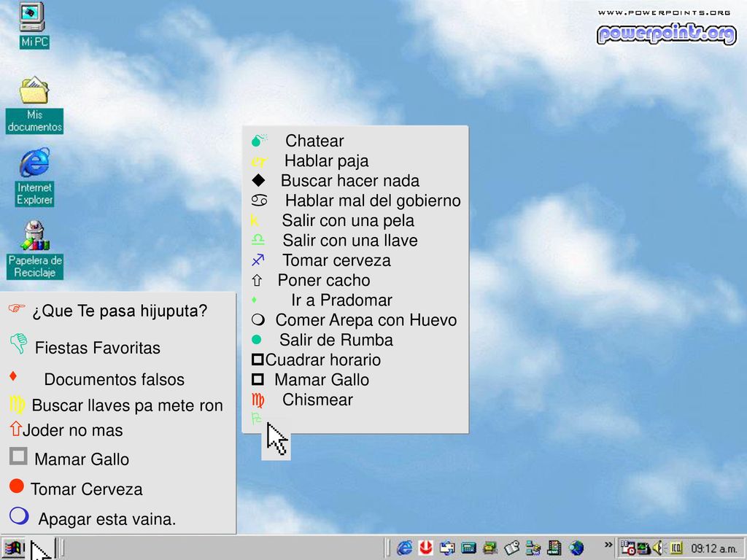Open the envelope mail icon in quick launch
The height and width of the screenshot is (560, 747).
click(x=447, y=548)
